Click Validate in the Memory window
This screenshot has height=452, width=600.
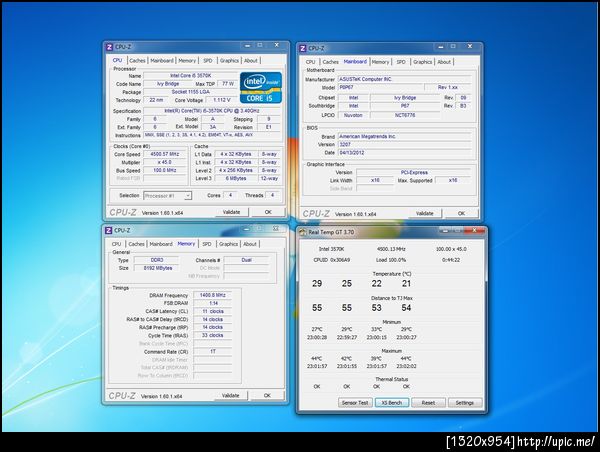231,395
